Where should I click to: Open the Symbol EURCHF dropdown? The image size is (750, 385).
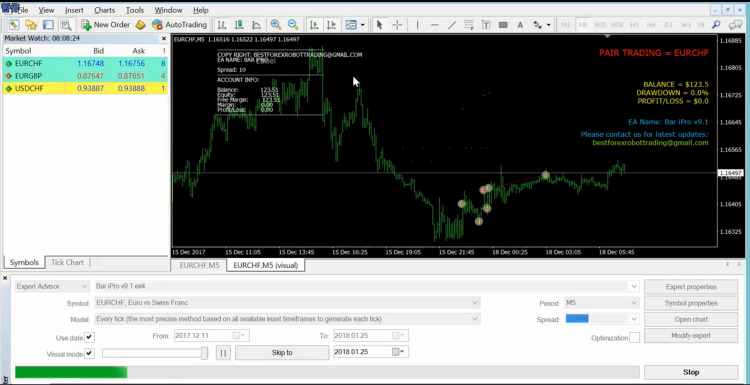click(x=287, y=303)
